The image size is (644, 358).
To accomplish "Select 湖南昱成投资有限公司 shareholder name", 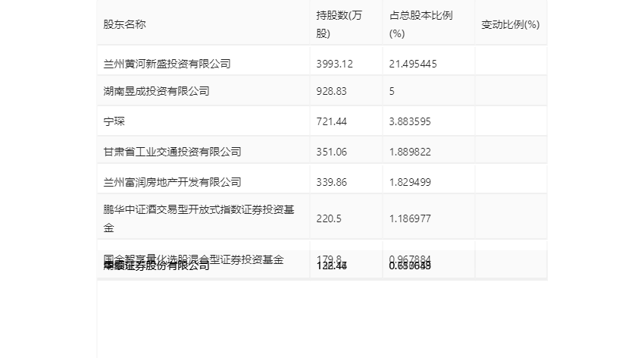I will [156, 91].
